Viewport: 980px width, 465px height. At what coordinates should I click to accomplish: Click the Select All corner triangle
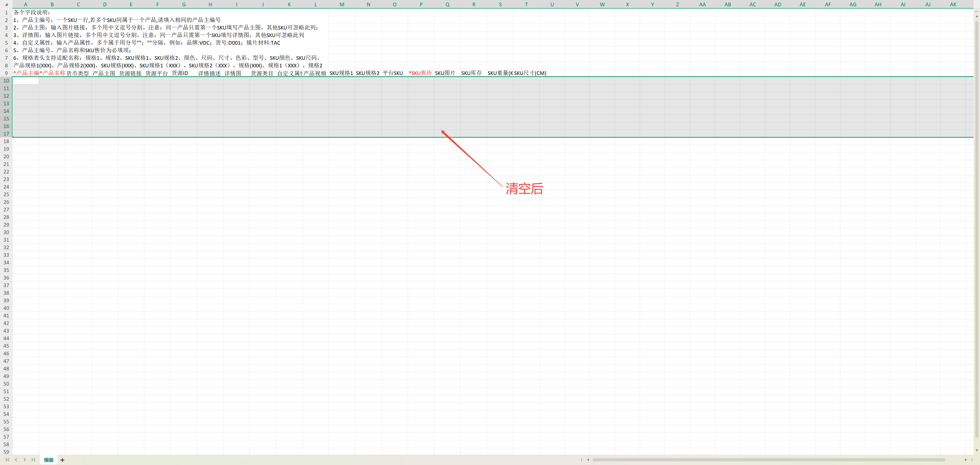pos(6,4)
